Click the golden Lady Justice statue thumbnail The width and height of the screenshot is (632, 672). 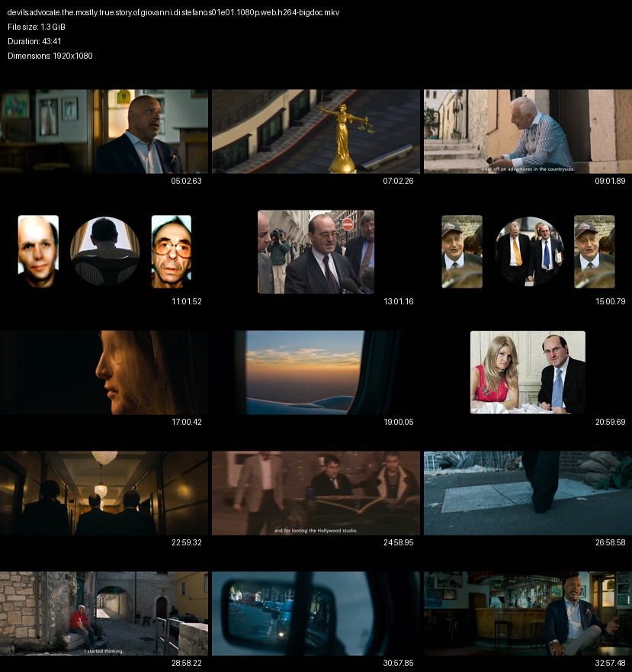tap(316, 131)
